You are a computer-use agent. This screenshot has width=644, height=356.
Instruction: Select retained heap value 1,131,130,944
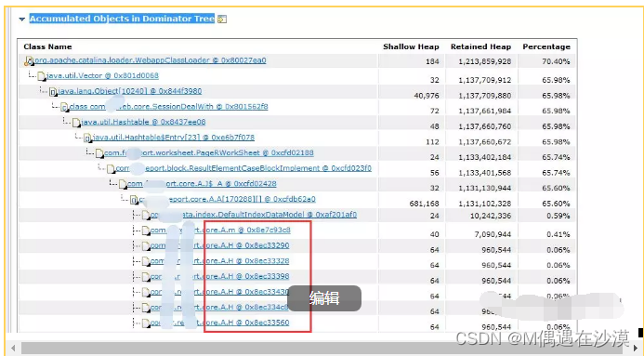(x=485, y=188)
